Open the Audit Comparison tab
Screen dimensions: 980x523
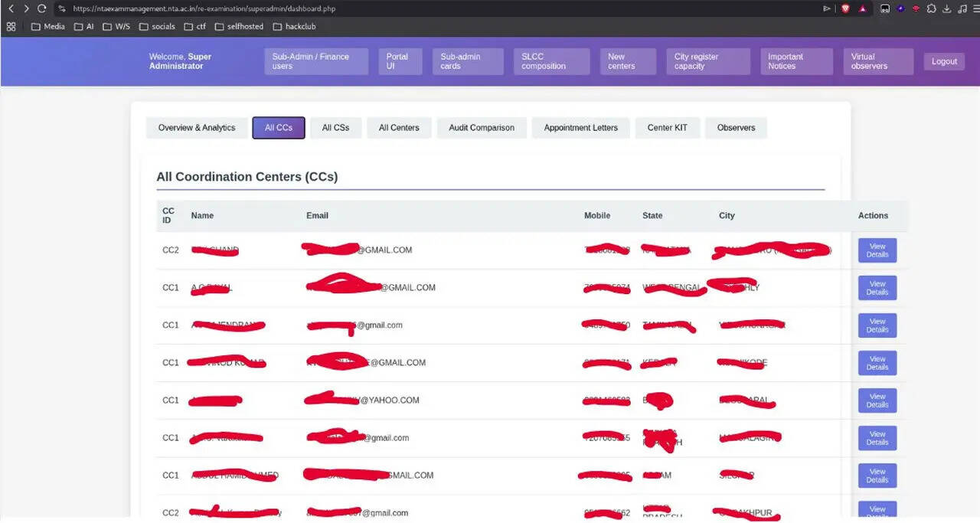point(482,128)
